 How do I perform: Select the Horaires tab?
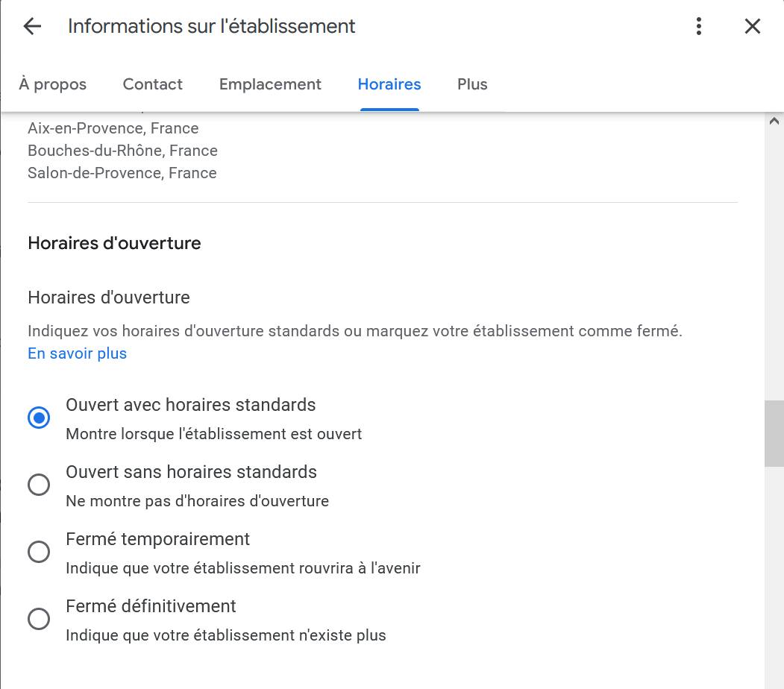pyautogui.click(x=389, y=84)
